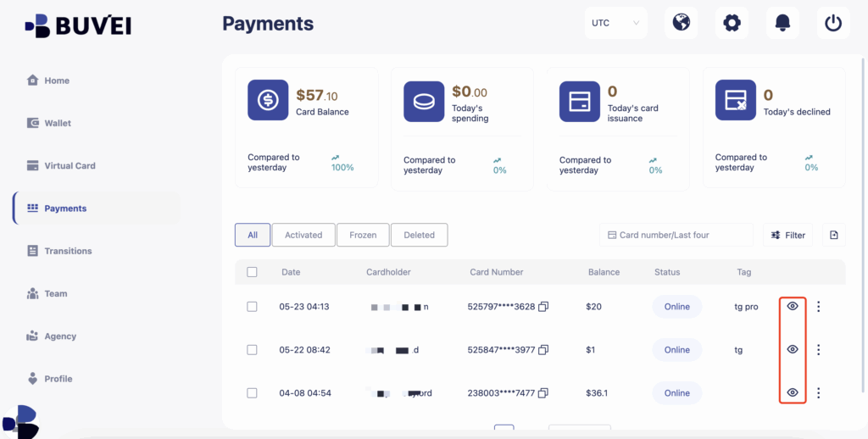The width and height of the screenshot is (868, 439).
Task: Click the Filter button
Action: point(787,235)
